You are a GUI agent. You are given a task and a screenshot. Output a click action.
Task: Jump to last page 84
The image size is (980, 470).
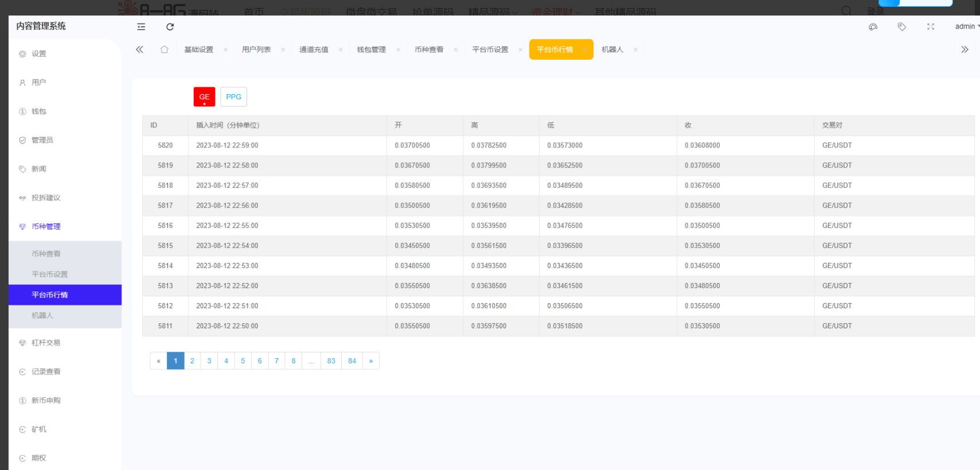click(352, 361)
